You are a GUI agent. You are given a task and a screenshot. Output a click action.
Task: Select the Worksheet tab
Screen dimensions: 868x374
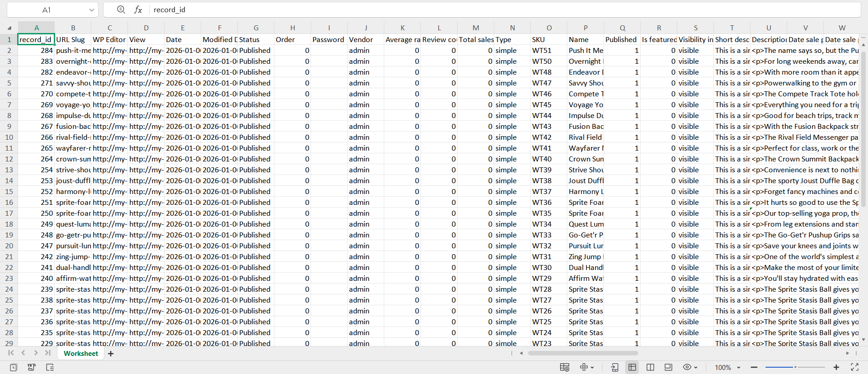(81, 354)
